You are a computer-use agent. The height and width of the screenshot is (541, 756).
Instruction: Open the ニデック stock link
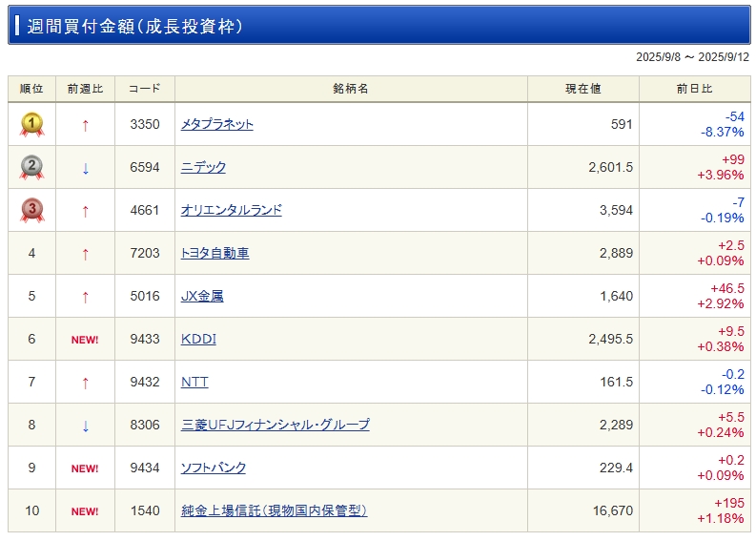(x=203, y=168)
